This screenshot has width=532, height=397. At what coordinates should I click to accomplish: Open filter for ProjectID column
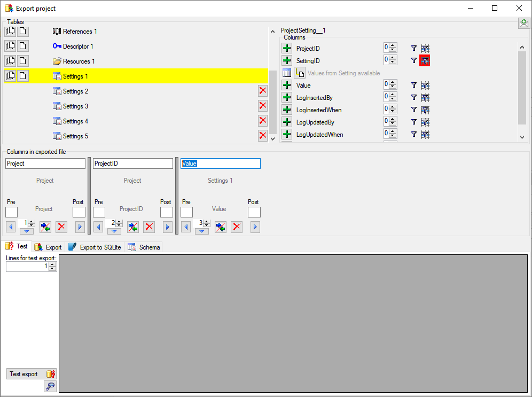tap(413, 48)
